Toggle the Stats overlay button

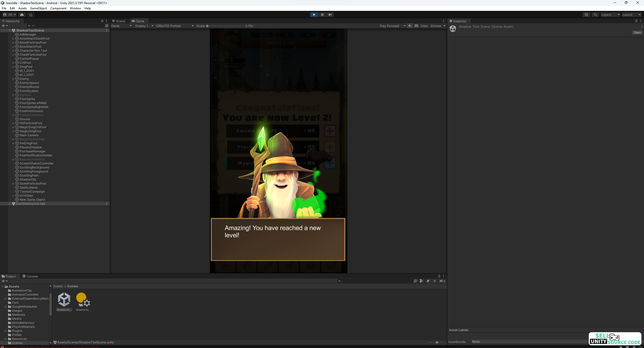(424, 26)
